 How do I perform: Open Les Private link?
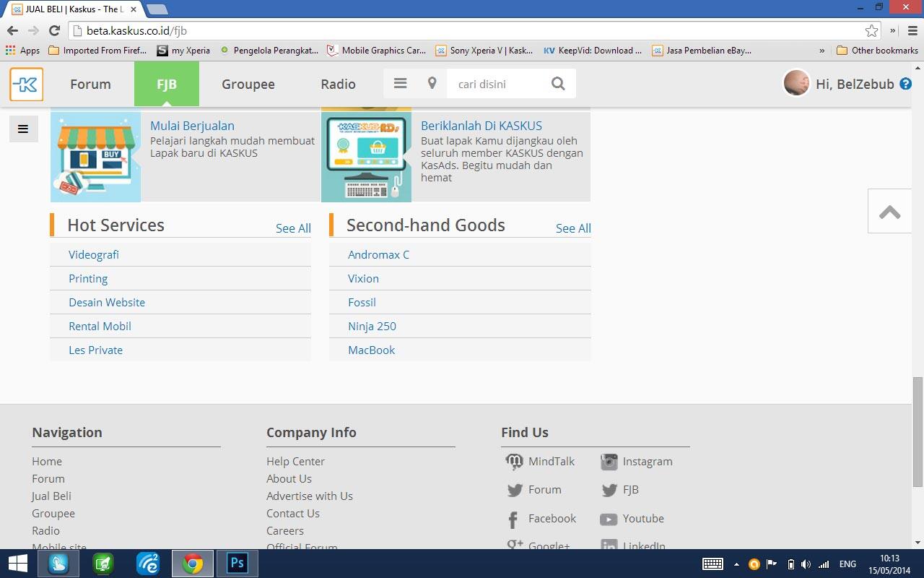[95, 350]
